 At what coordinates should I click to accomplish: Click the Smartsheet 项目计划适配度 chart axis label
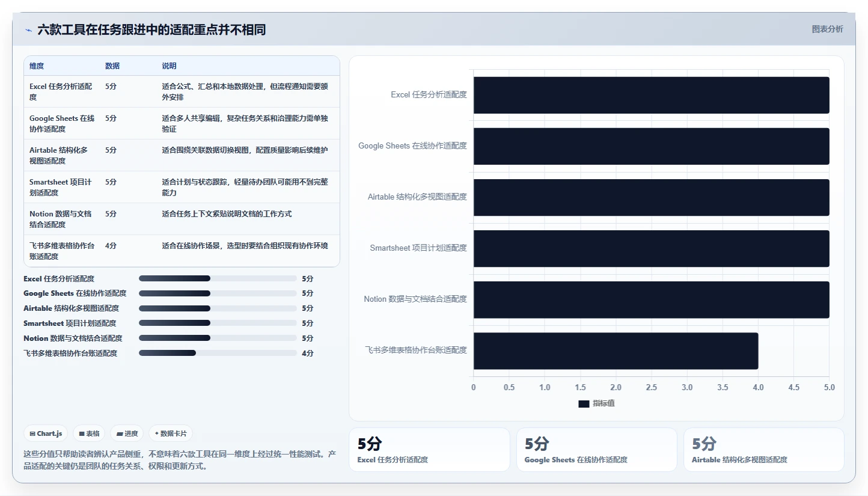[418, 248]
